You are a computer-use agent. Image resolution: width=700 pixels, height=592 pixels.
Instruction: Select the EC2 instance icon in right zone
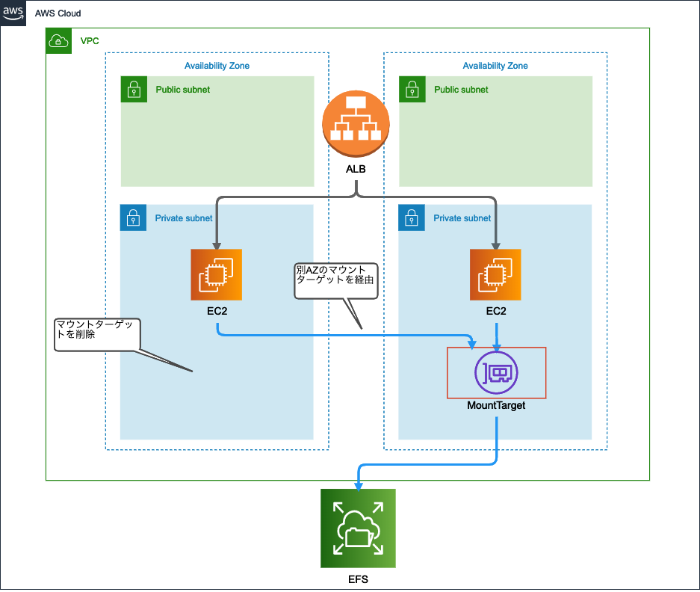click(495, 275)
